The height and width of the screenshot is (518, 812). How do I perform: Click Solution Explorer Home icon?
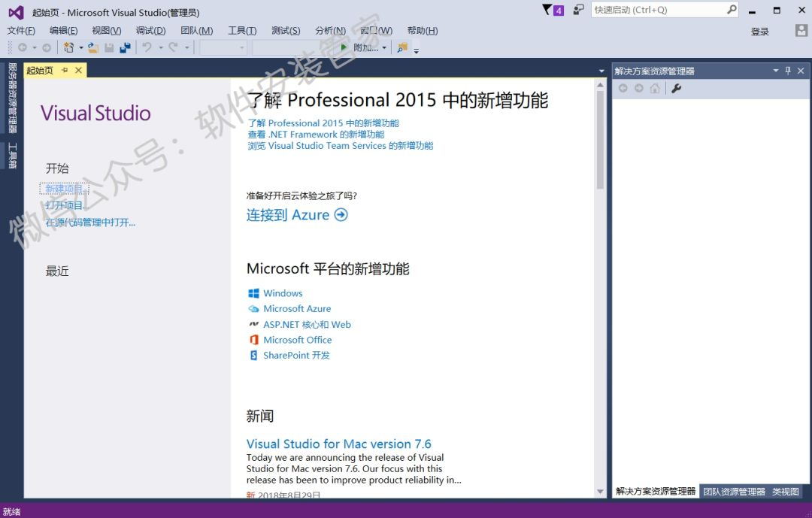[655, 89]
